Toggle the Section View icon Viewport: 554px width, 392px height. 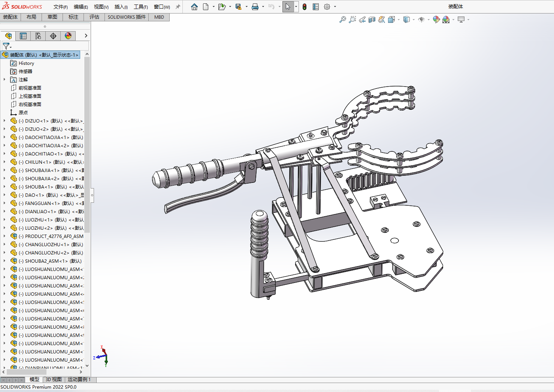tap(372, 19)
